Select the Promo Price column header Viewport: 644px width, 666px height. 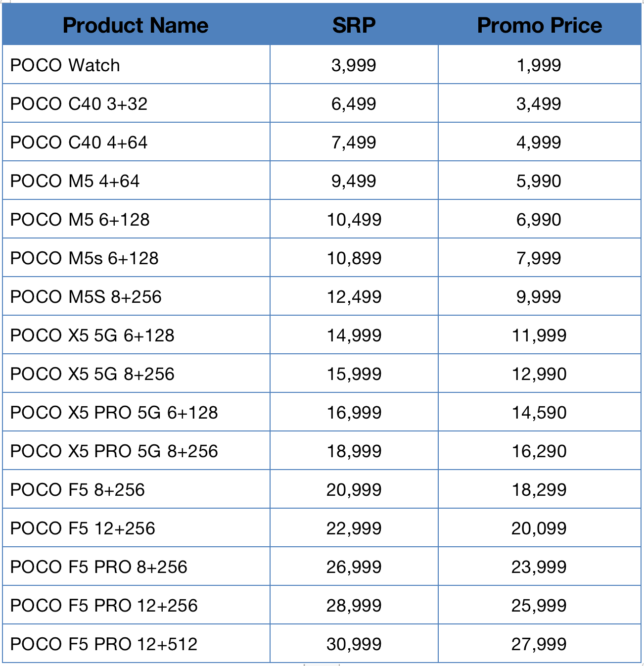tap(540, 25)
